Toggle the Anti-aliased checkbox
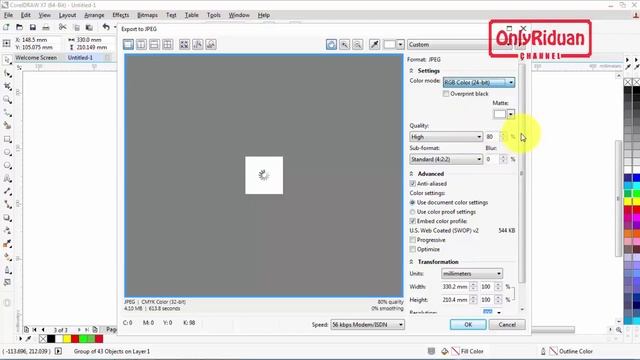640x360 pixels. tap(413, 184)
